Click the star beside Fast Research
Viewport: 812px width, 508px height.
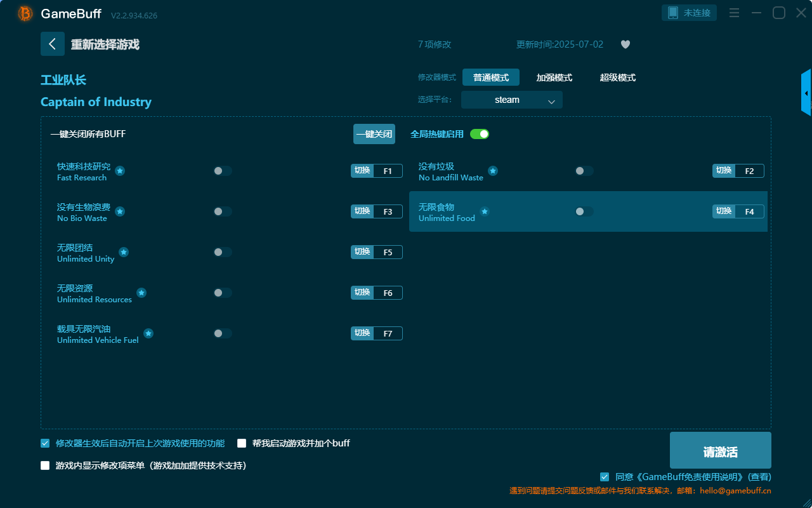[120, 171]
